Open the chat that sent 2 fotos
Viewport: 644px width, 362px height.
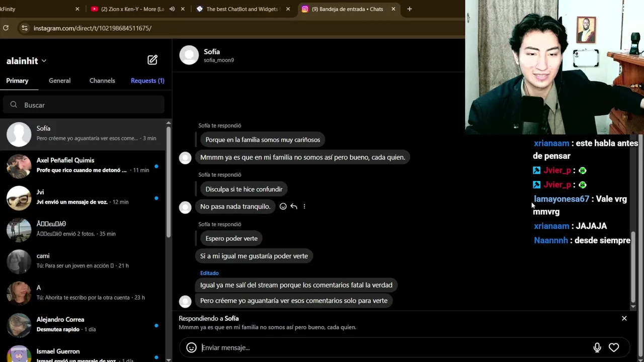coord(83,229)
